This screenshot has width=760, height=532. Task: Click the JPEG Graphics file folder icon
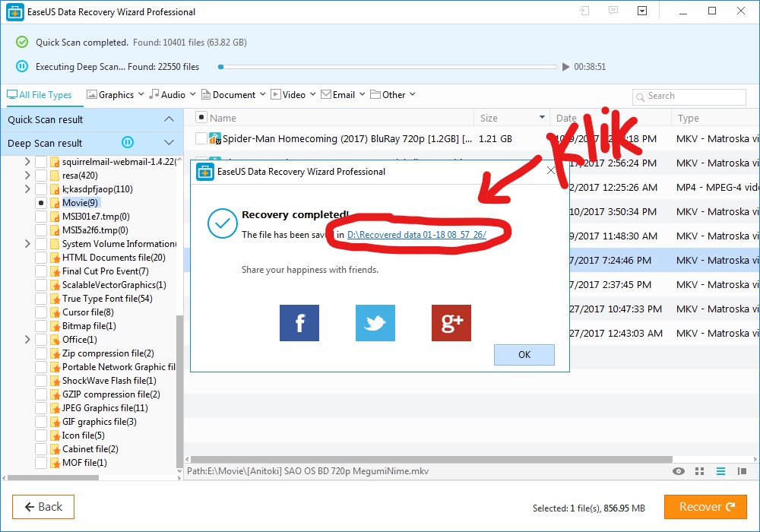pyautogui.click(x=55, y=408)
